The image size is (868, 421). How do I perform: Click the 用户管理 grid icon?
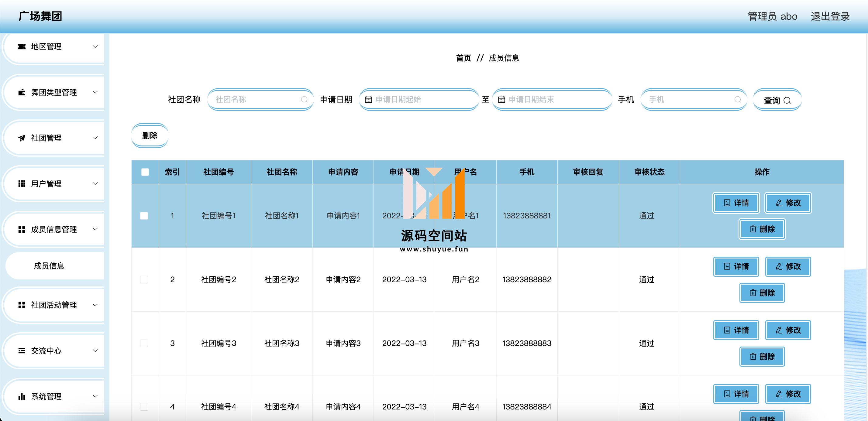tap(22, 183)
